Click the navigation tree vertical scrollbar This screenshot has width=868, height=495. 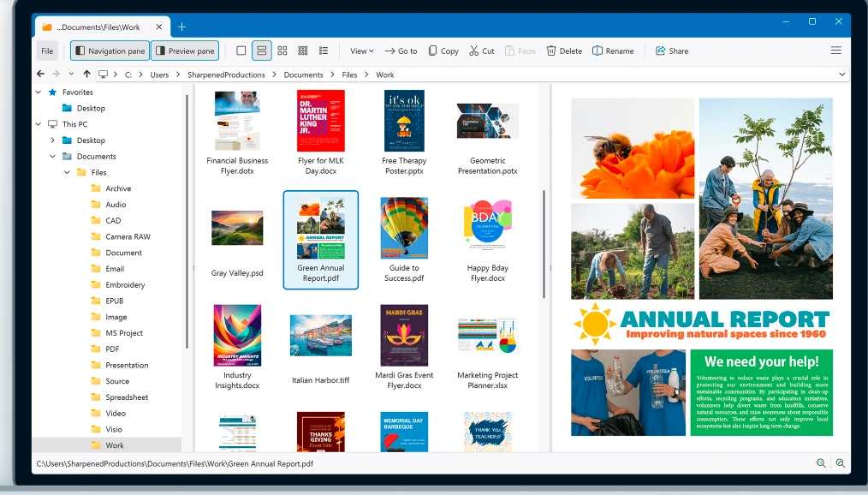[187, 222]
